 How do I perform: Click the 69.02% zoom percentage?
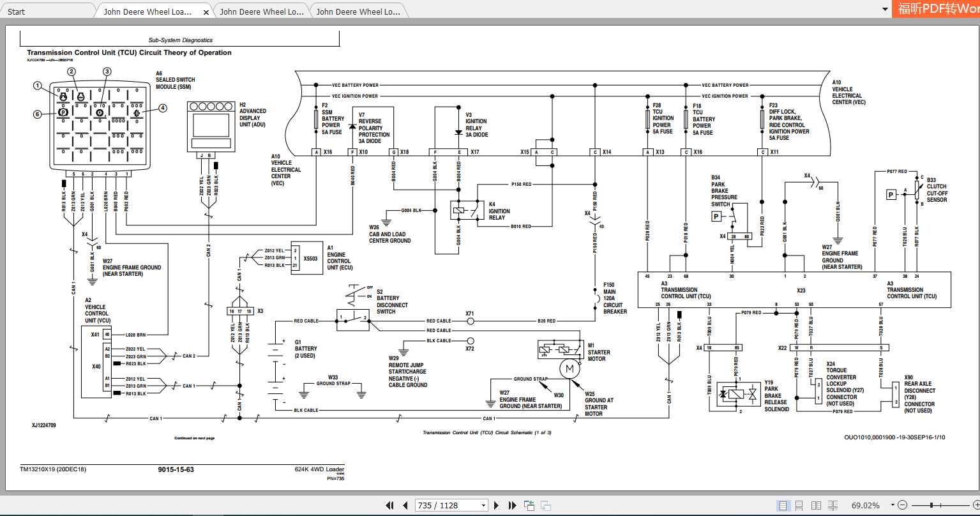click(865, 505)
